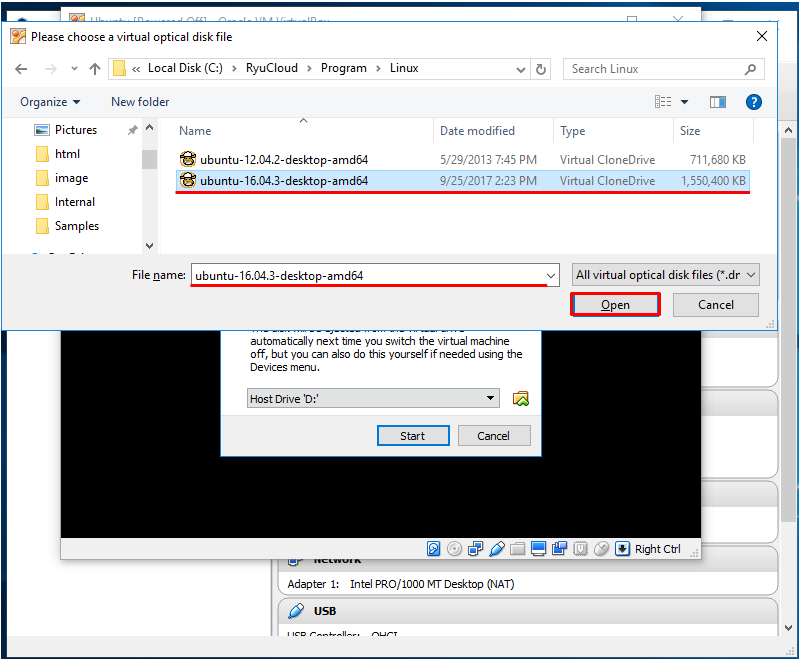
Task: Click the network activity status icon
Action: pyautogui.click(x=475, y=548)
